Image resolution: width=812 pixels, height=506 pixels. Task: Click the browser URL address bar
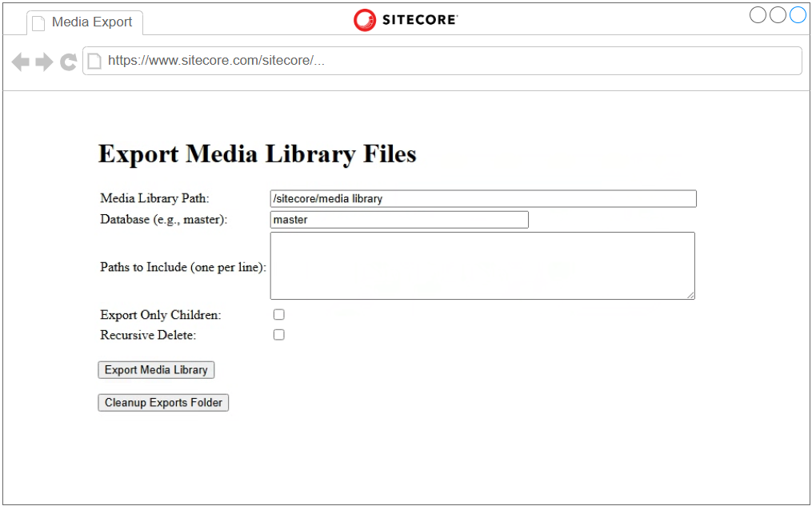click(442, 61)
